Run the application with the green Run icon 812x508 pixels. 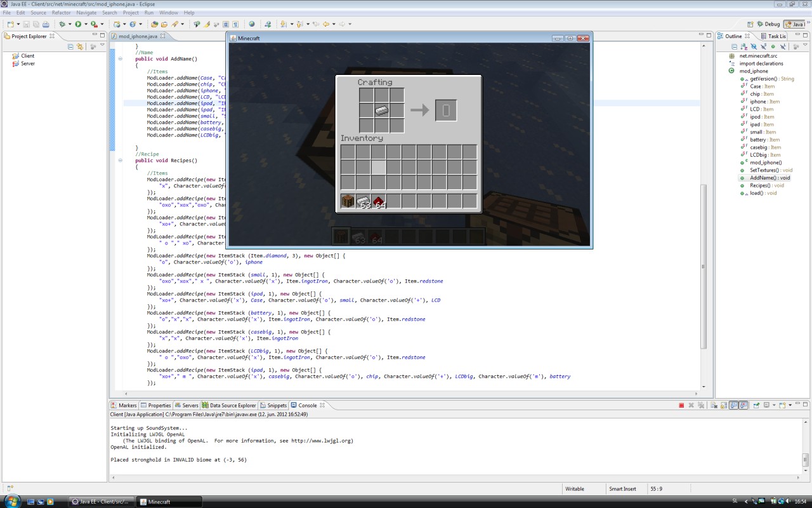(78, 24)
